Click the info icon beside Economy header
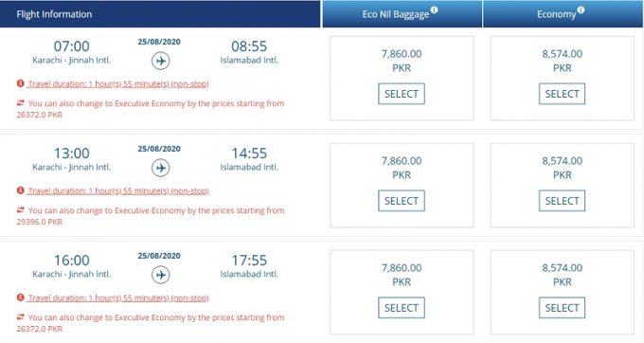 coord(581,9)
